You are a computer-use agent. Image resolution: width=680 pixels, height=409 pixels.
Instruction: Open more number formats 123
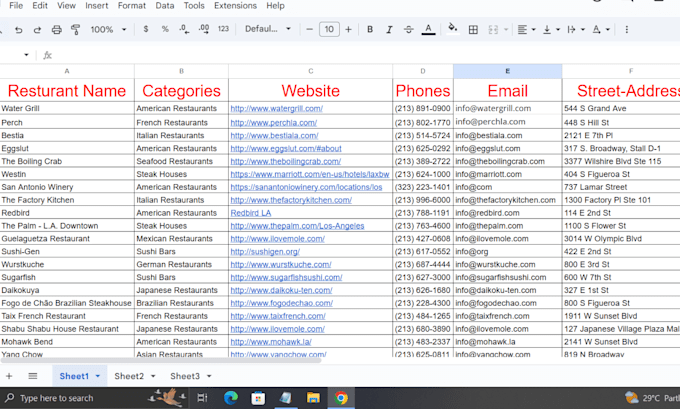(223, 29)
